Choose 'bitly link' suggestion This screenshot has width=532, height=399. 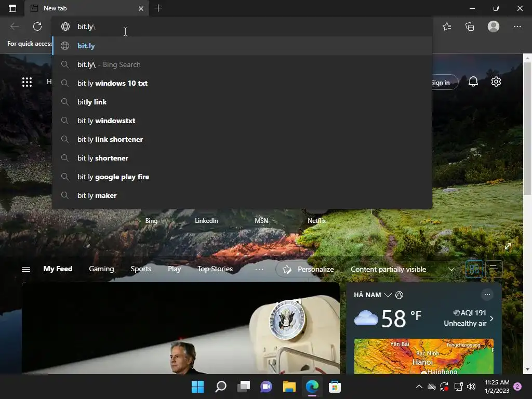242,102
